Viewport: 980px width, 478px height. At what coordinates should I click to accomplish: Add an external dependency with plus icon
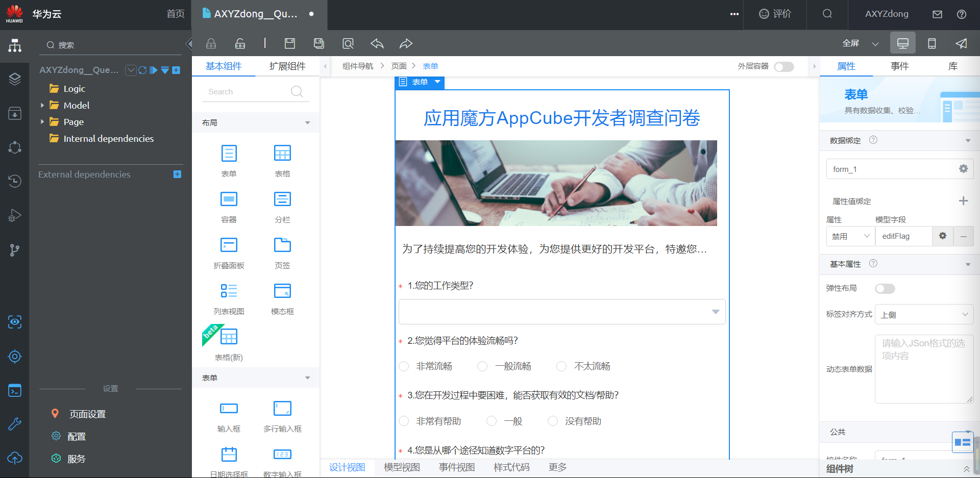pos(177,174)
